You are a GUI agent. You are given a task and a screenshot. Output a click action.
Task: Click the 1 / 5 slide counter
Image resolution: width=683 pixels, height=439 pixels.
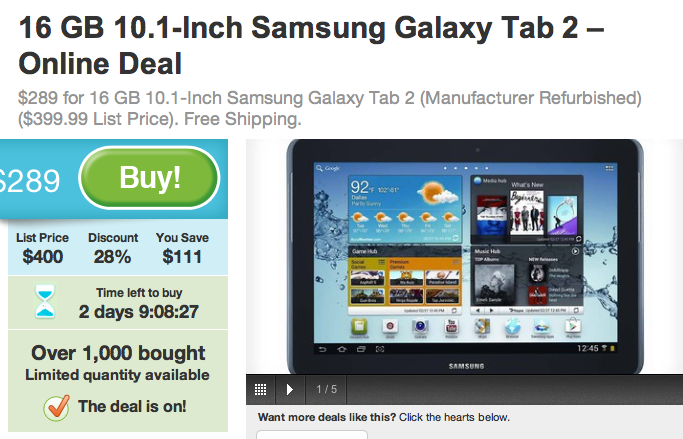[327, 389]
